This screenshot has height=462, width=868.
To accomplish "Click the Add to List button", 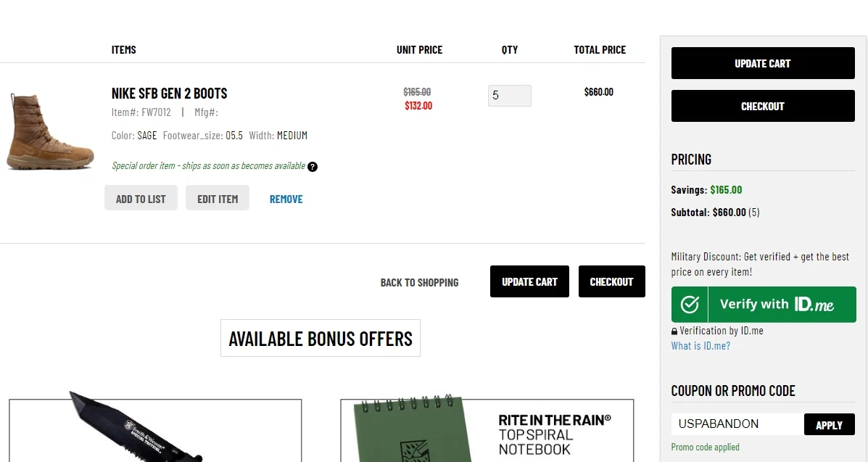I will point(141,199).
